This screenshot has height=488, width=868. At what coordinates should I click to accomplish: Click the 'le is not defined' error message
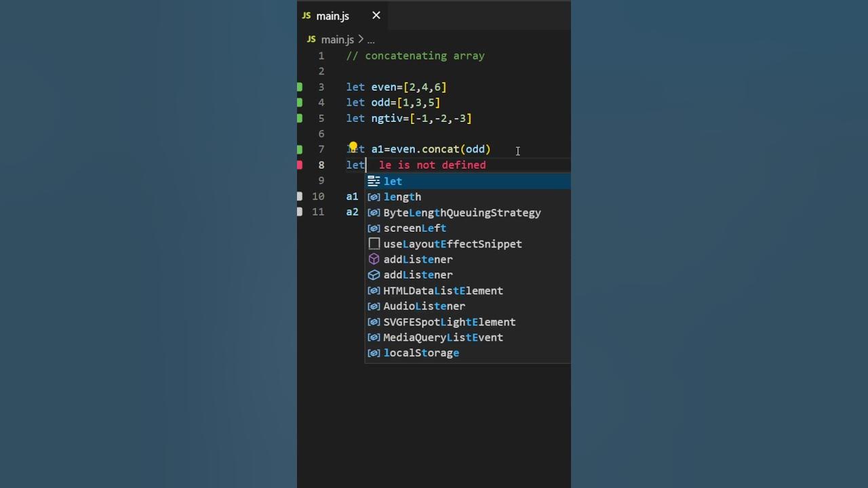point(433,165)
